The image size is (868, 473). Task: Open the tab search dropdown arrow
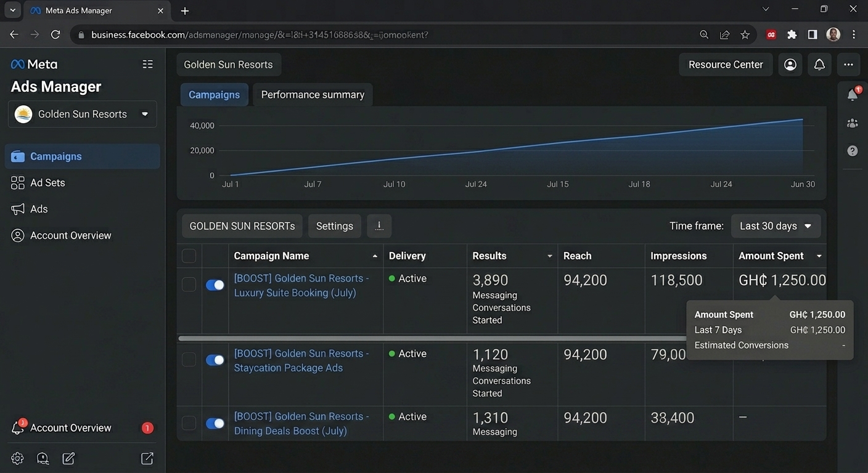tap(12, 10)
